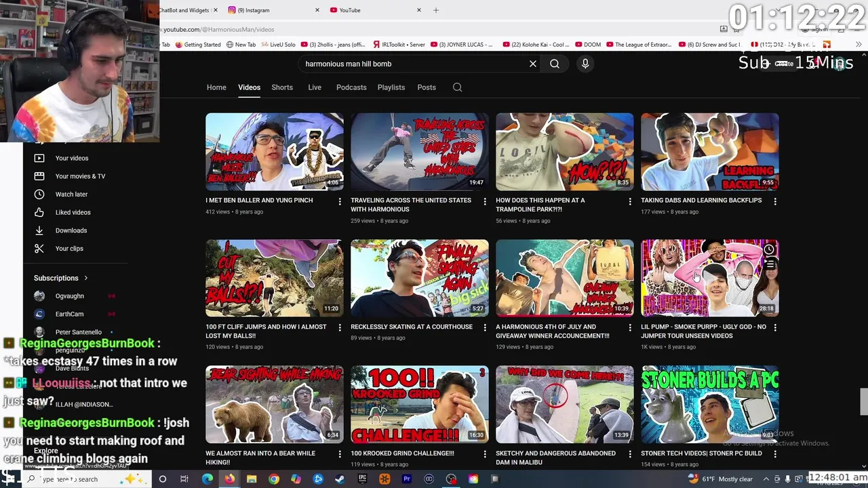Open a new browser tab
Image resolution: width=868 pixels, height=488 pixels.
[436, 10]
